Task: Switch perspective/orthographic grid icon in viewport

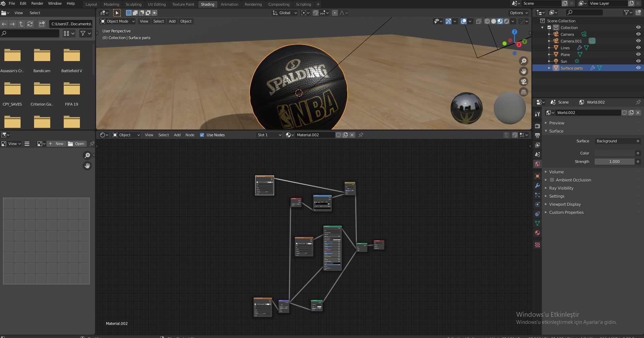Action: pyautogui.click(x=524, y=92)
